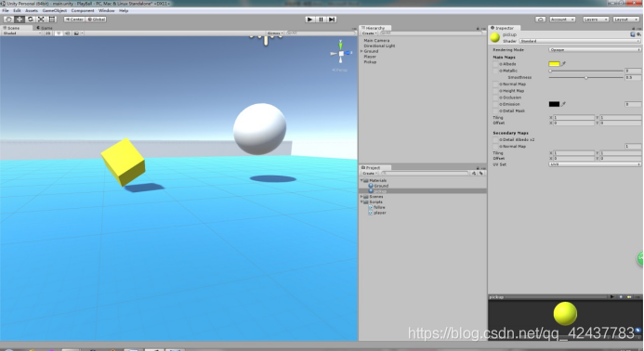
Task: Open the File menu
Action: click(6, 10)
